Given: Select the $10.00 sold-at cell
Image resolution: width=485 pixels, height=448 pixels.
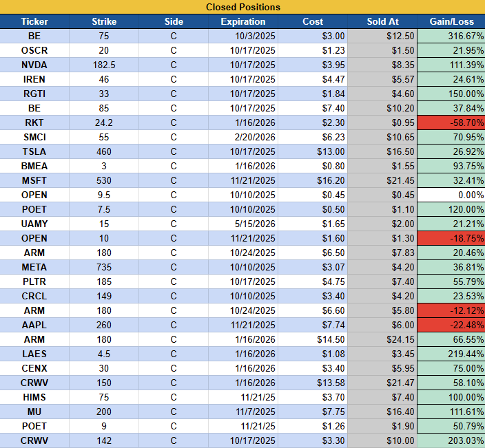Looking at the screenshot, I should 382,440.
